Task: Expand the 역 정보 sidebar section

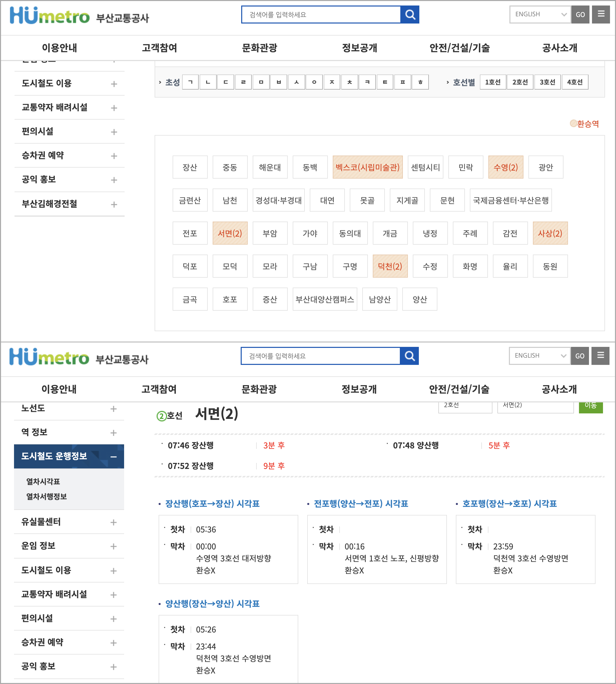Action: [x=113, y=433]
